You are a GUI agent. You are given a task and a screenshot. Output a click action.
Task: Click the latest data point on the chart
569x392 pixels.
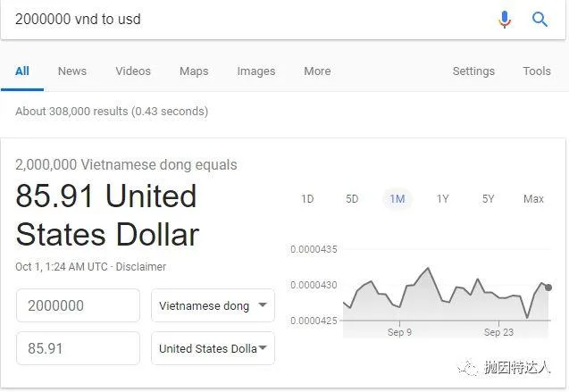[x=548, y=288]
